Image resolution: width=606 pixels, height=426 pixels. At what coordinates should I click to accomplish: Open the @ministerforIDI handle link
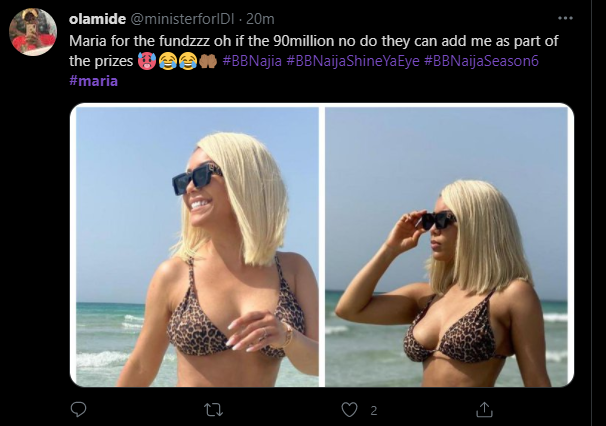(181, 19)
